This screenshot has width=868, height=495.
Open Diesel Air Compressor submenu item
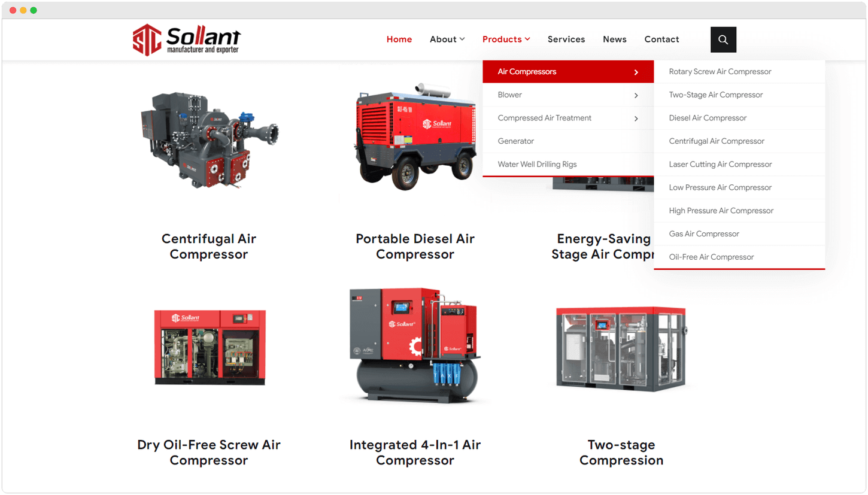click(x=739, y=119)
